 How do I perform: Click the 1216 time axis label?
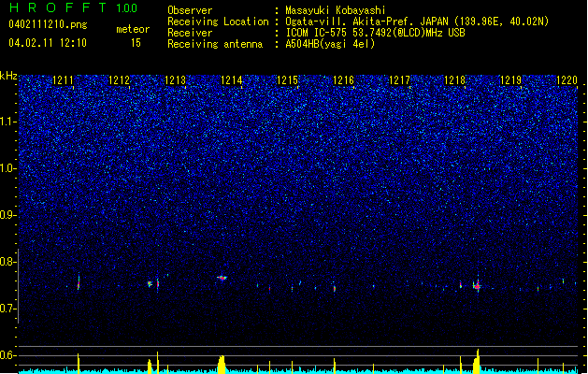click(x=343, y=80)
